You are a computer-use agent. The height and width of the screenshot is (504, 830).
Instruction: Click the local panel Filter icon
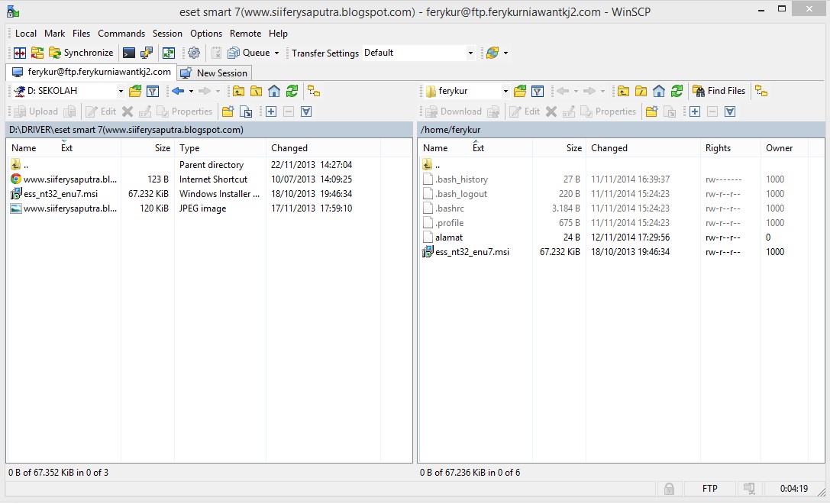click(153, 91)
